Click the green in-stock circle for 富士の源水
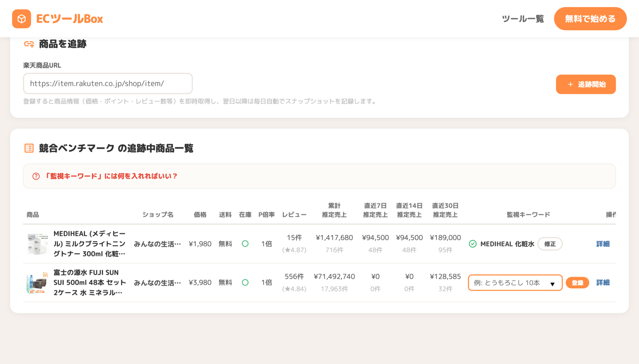Image resolution: width=639 pixels, height=364 pixels. 245,283
